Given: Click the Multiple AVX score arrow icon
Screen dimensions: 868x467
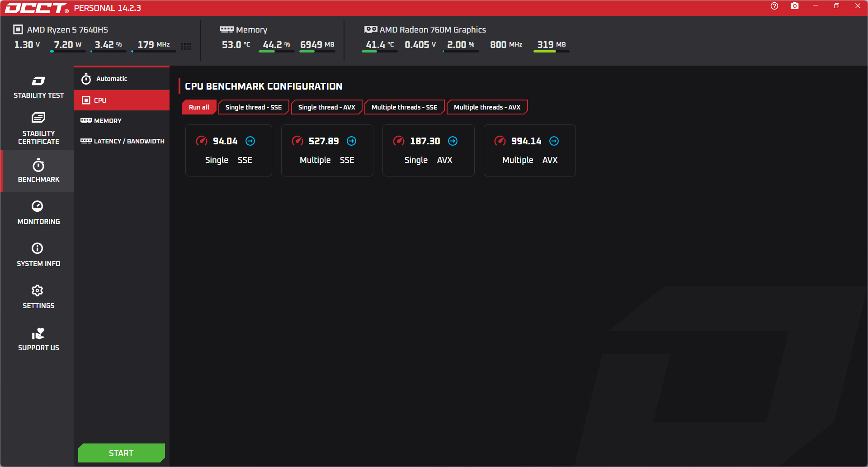Looking at the screenshot, I should click(554, 141).
